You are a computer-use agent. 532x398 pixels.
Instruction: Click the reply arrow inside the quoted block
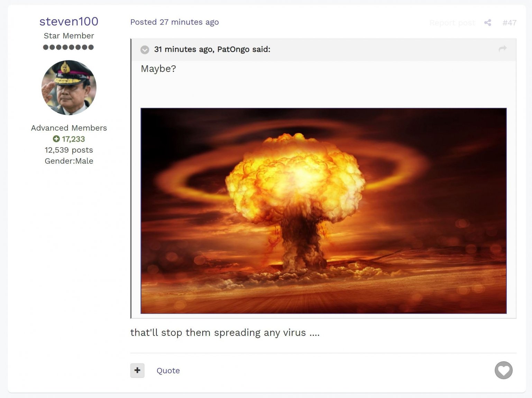[x=502, y=49]
